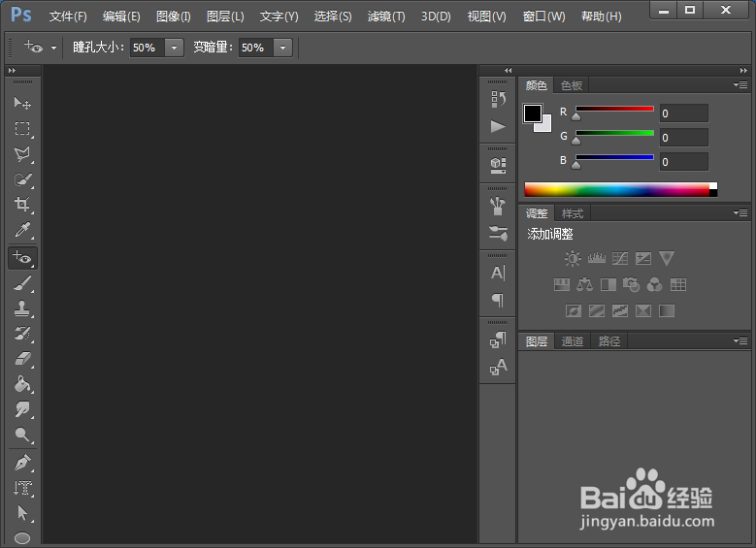Add a Photo Filter adjustment

631,285
